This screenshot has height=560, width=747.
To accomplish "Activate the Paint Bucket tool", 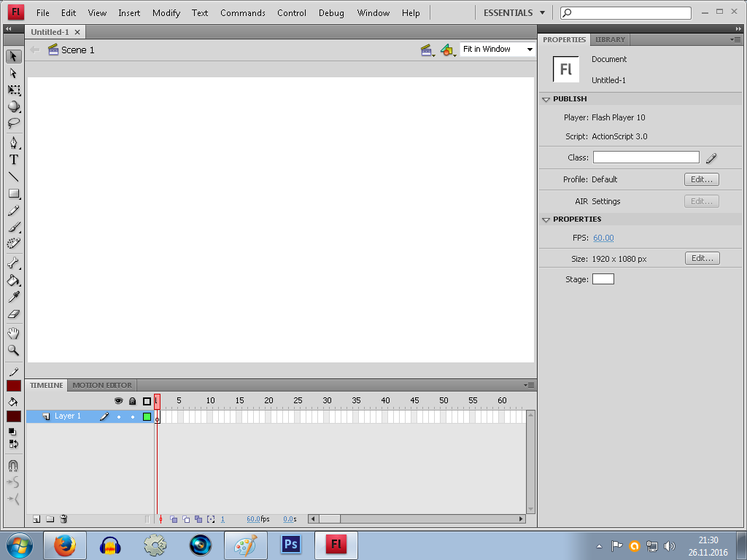I will (x=13, y=281).
